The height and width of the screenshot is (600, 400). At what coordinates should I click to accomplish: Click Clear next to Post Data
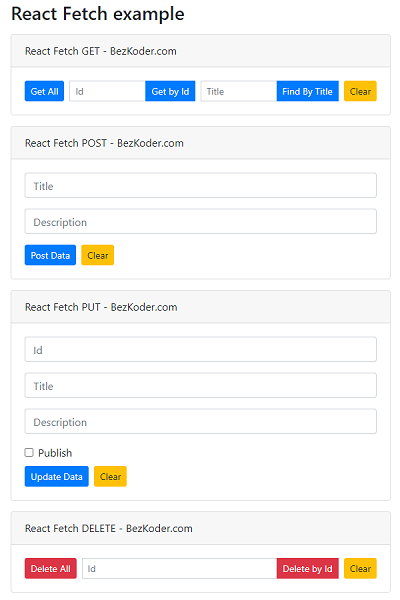[98, 255]
